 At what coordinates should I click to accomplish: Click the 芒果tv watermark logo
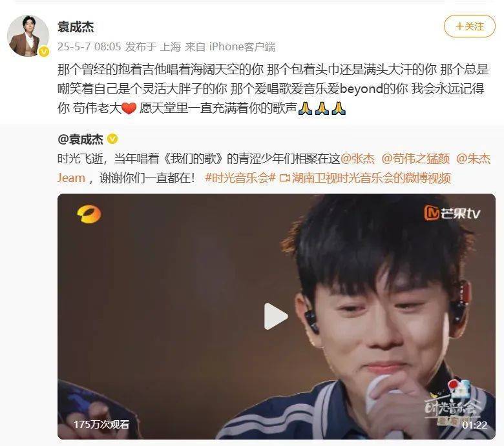(452, 213)
